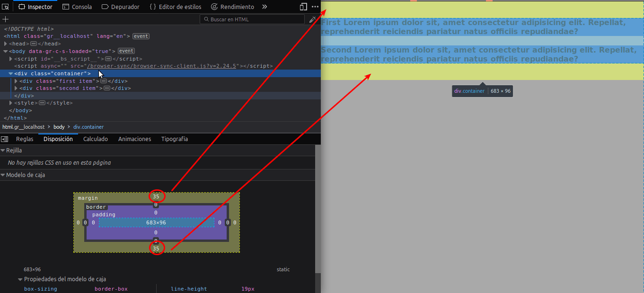Open ellipsis badge of style element
644x293 pixels.
pos(42,103)
